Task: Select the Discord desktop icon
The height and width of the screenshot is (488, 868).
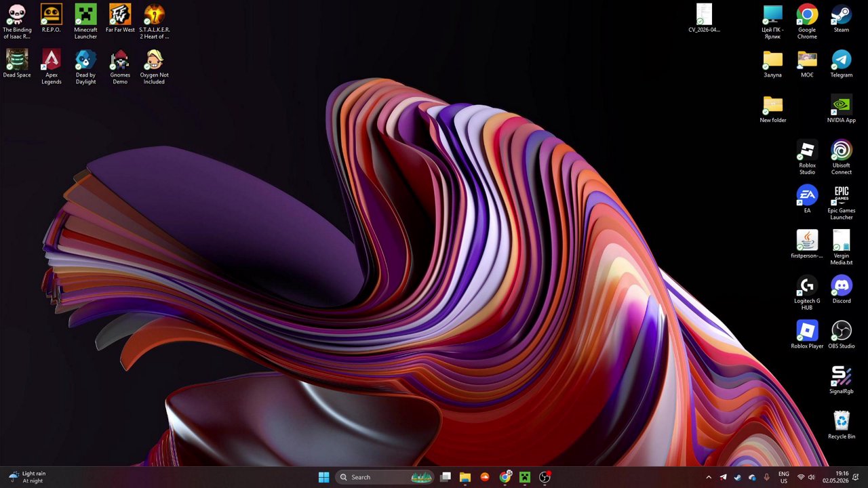Action: 842,289
